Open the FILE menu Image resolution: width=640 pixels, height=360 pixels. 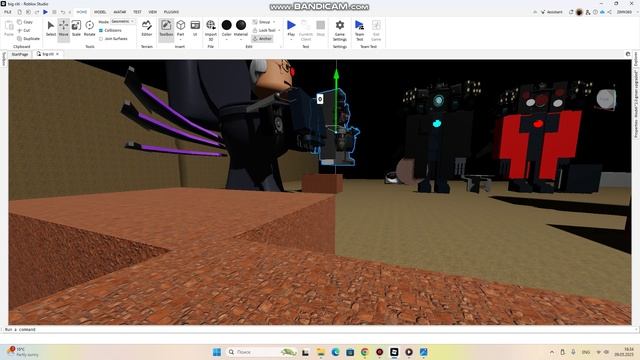click(8, 12)
